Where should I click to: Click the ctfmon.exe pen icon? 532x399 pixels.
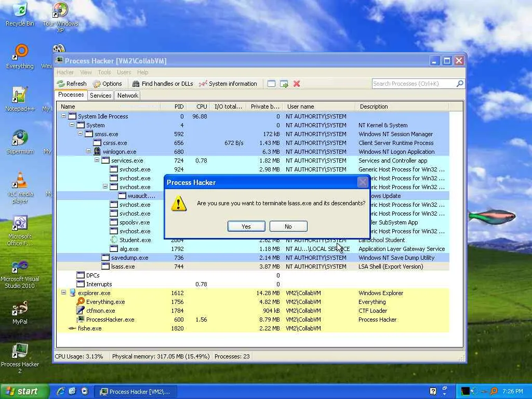[81, 310]
